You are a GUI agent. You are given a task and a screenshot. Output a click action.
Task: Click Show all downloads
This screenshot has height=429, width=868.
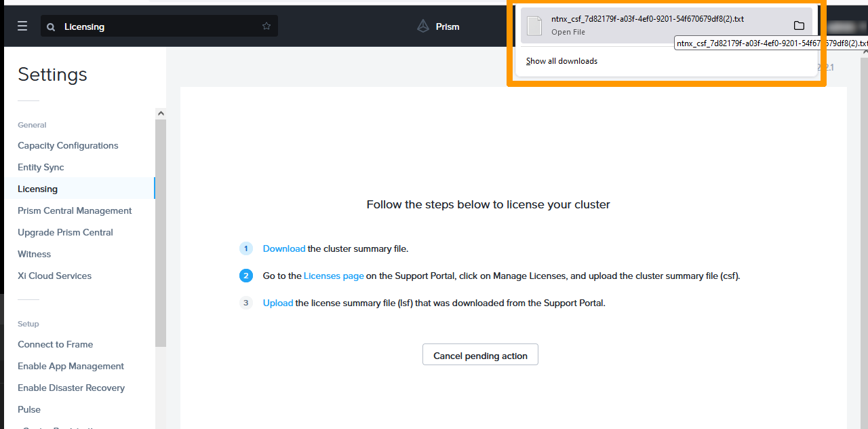[x=561, y=61]
